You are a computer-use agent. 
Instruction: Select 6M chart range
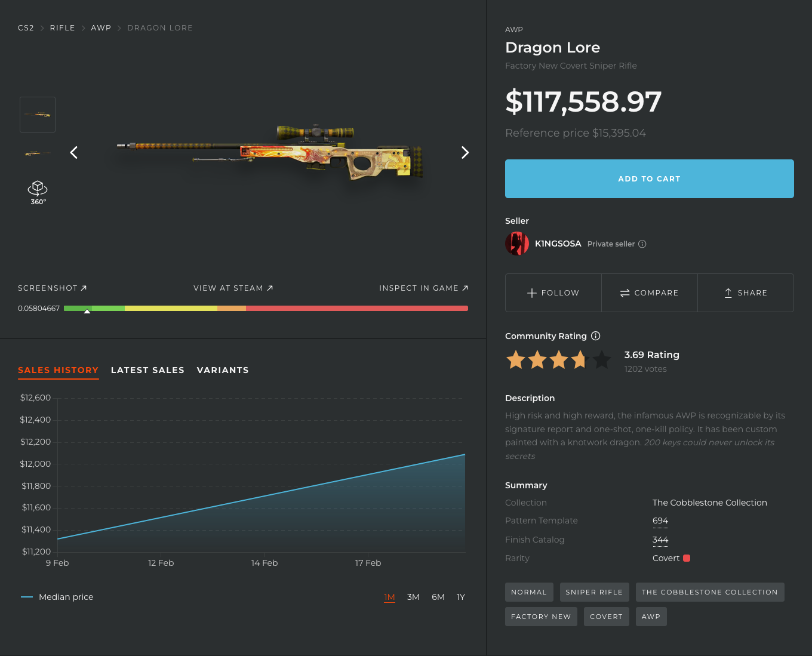coord(438,598)
